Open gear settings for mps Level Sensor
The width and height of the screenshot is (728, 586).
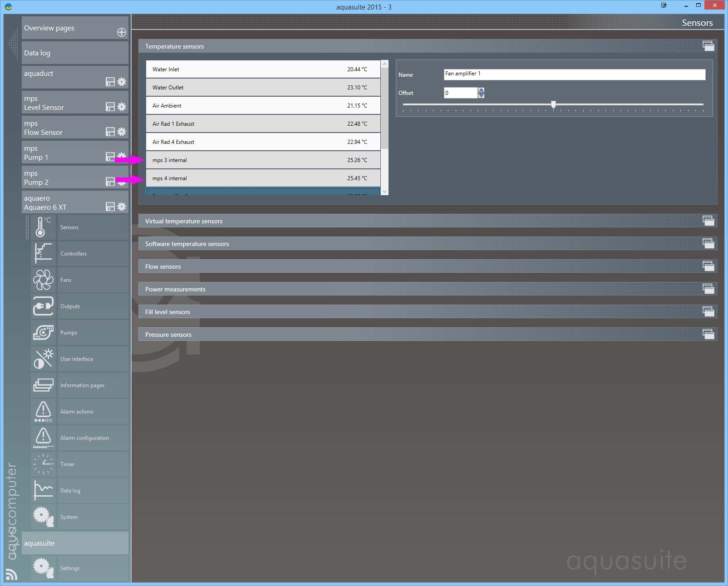tap(122, 107)
